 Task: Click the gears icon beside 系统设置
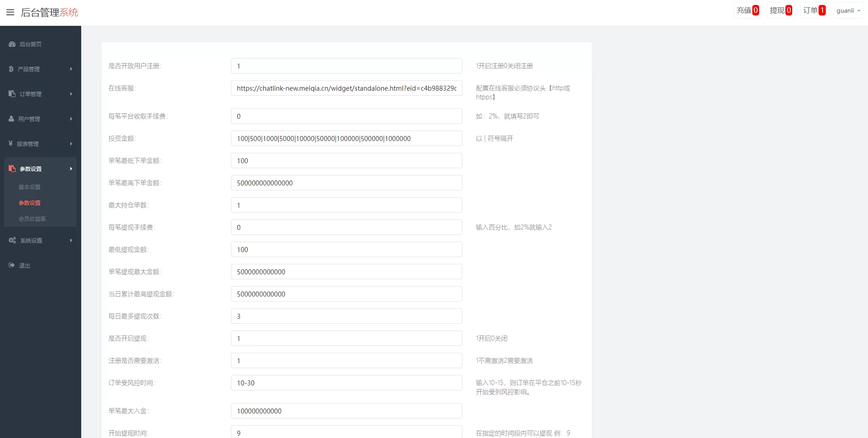point(12,240)
